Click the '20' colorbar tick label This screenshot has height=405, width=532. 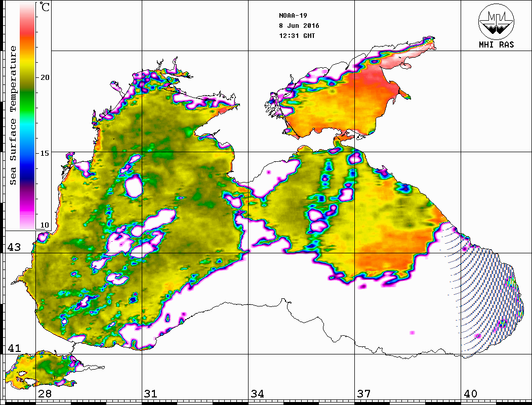(x=45, y=77)
